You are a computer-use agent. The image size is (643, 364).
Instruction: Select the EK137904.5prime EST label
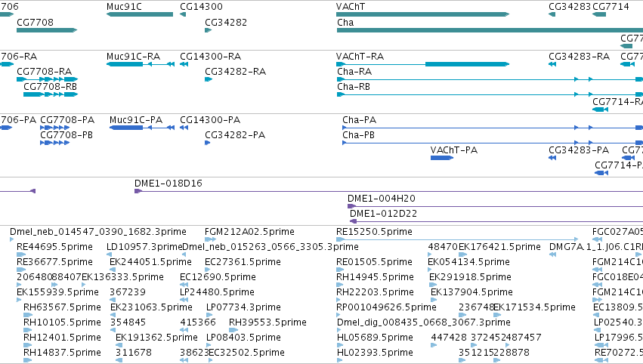tap(471, 292)
